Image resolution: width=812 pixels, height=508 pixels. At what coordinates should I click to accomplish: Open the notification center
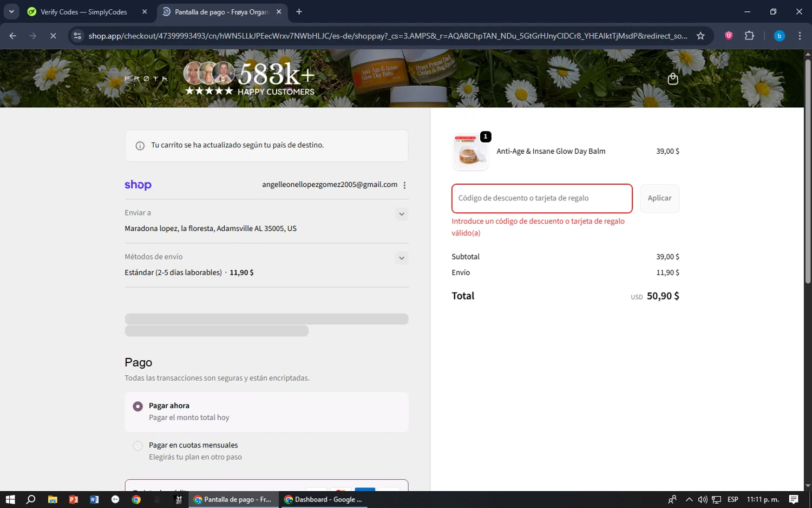(x=794, y=499)
